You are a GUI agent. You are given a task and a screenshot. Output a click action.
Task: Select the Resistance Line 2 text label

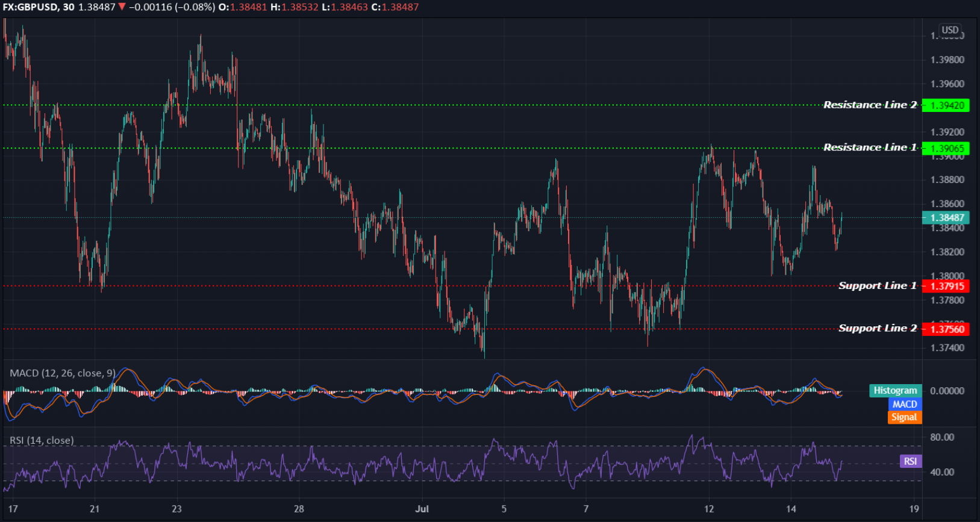tap(870, 105)
